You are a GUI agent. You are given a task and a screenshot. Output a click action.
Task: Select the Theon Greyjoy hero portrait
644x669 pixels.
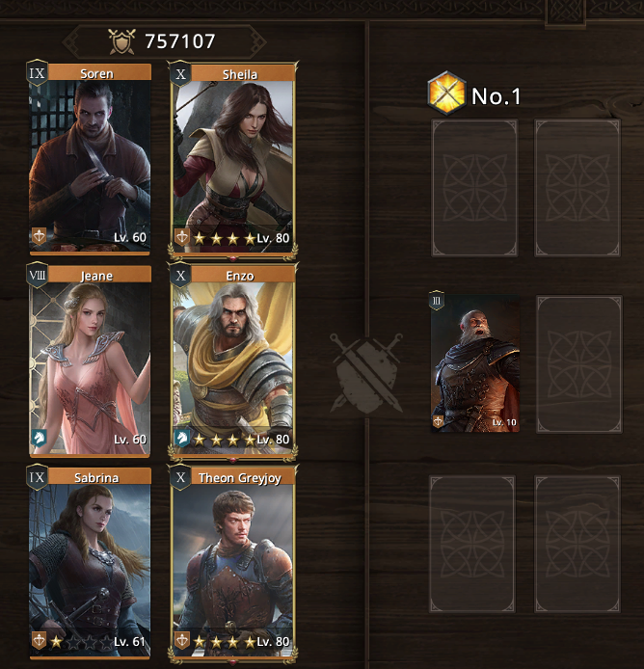coord(233,564)
